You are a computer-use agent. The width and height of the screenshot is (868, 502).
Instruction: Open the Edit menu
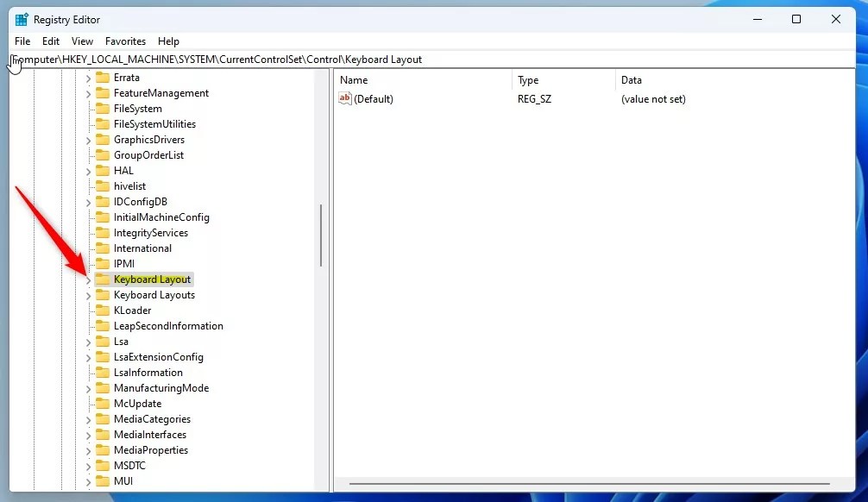point(50,41)
